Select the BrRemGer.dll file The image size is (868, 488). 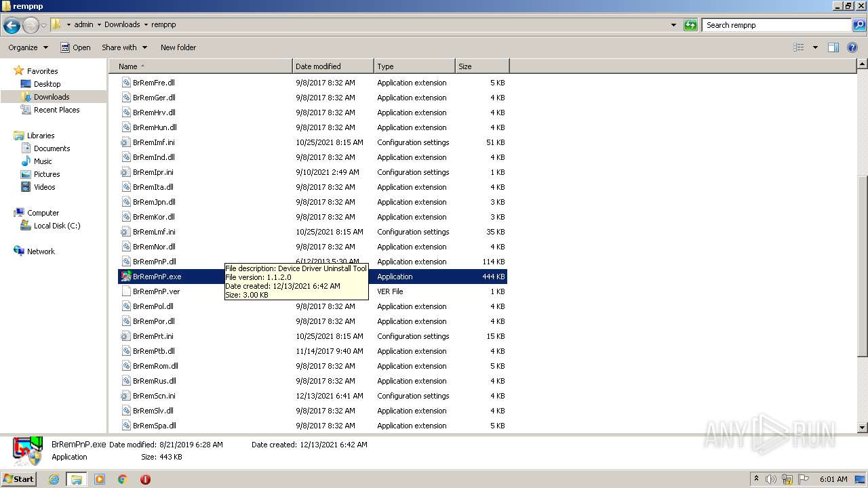313,98
